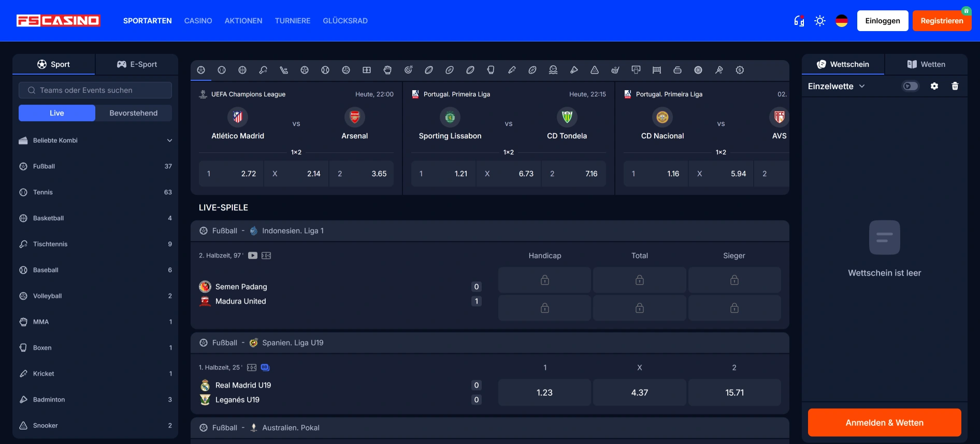This screenshot has height=444, width=980.
Task: Collapse Fußball Spanien Liga U19 section
Action: tap(490, 342)
